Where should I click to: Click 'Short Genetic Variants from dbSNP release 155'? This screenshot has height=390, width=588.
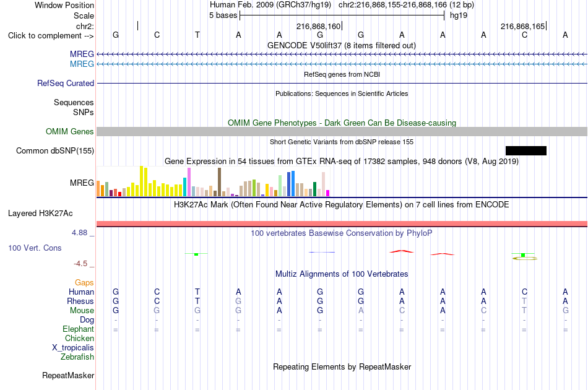point(342,142)
